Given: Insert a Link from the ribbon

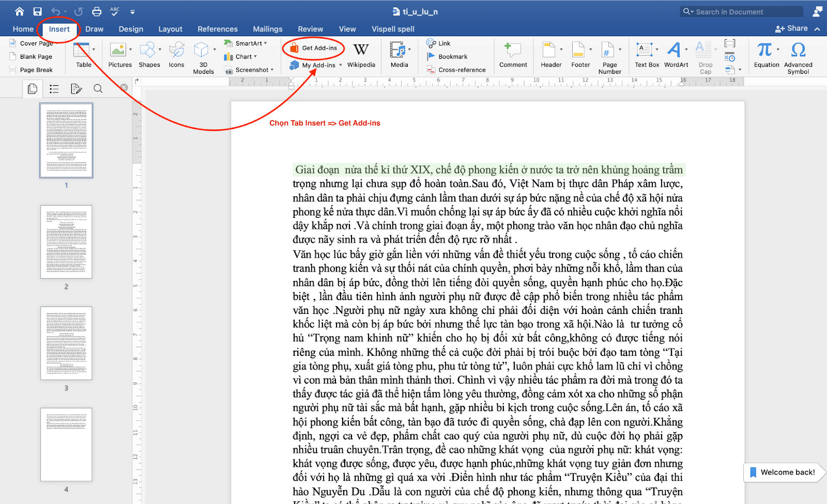Looking at the screenshot, I should pyautogui.click(x=439, y=43).
